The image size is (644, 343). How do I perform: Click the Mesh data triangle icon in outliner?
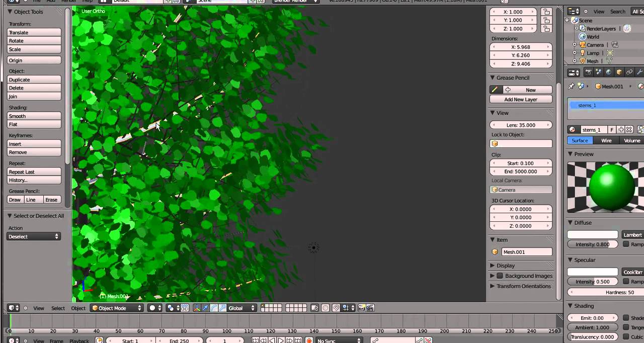click(609, 61)
